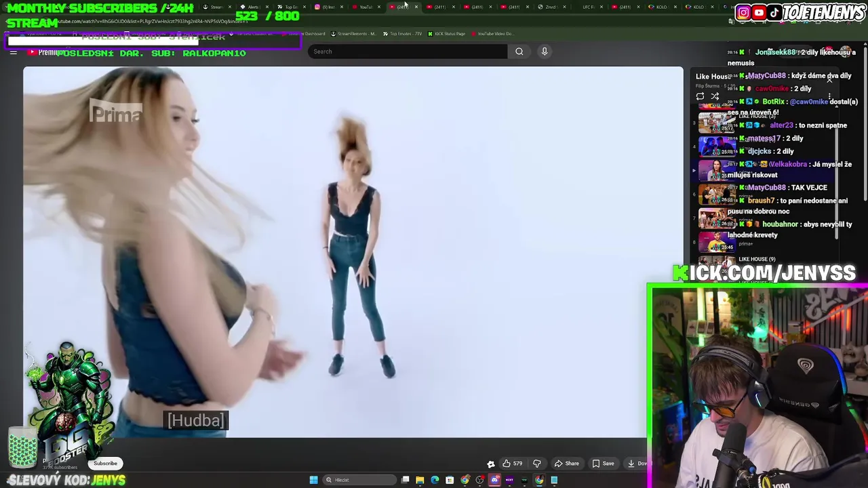Open the Top Emotes - 7TV bookmark

pos(403,34)
